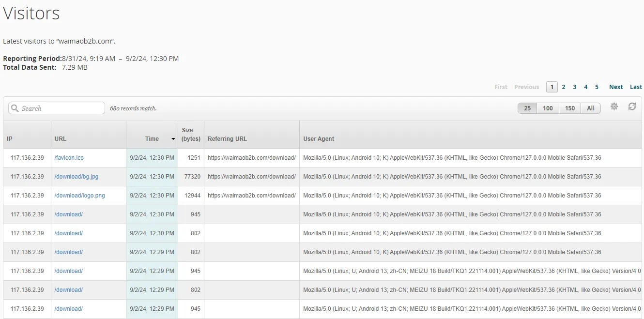Show 25 records per page

tap(527, 108)
